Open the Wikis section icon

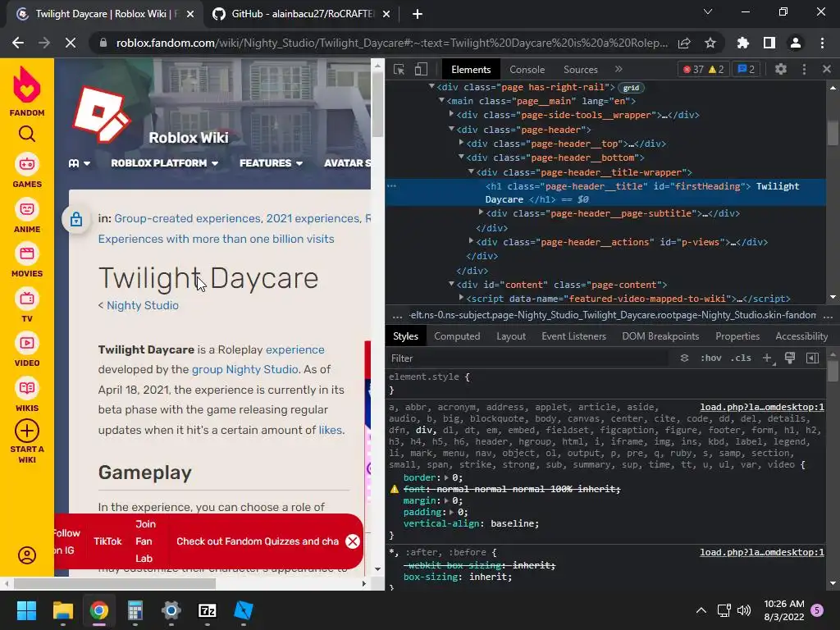pyautogui.click(x=27, y=388)
